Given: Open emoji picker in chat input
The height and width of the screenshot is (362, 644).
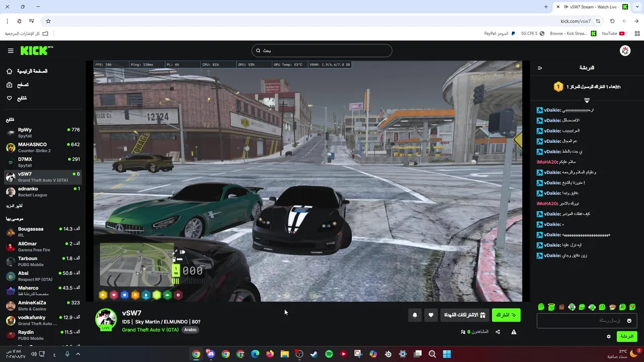Looking at the screenshot, I should point(629,321).
